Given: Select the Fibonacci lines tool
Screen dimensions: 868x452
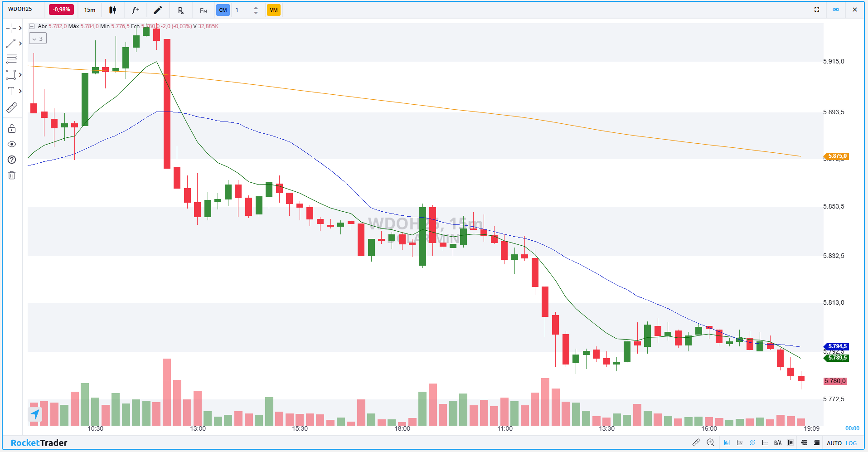Looking at the screenshot, I should click(11, 59).
